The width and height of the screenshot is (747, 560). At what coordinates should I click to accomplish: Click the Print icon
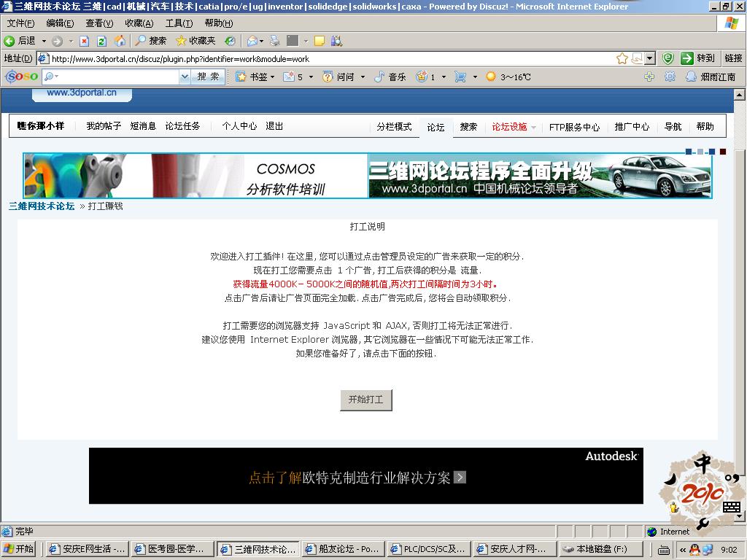pyautogui.click(x=275, y=41)
